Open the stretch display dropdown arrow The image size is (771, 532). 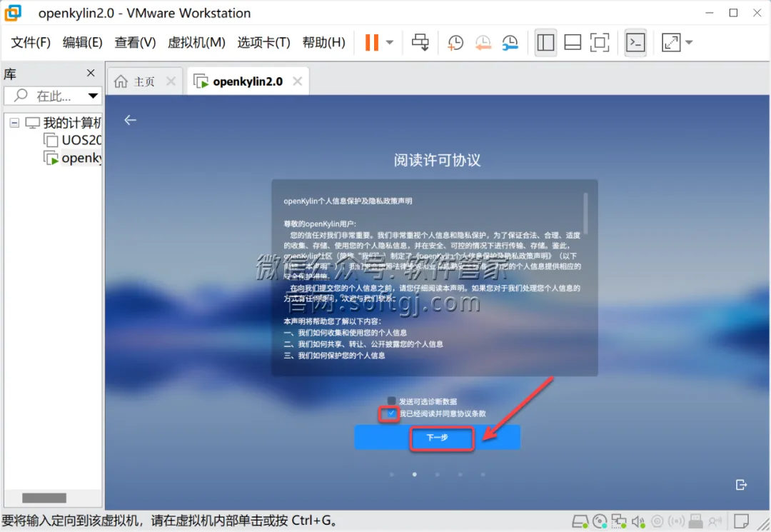coord(689,42)
